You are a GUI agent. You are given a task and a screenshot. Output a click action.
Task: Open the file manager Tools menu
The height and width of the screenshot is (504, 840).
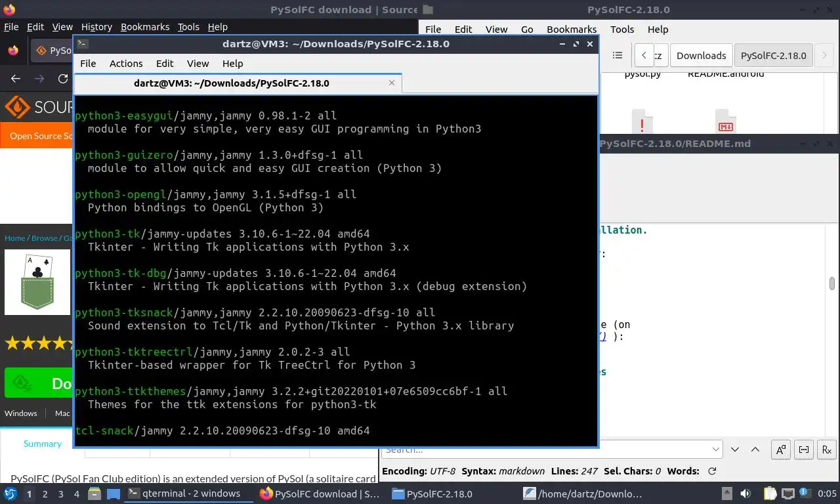(x=622, y=30)
